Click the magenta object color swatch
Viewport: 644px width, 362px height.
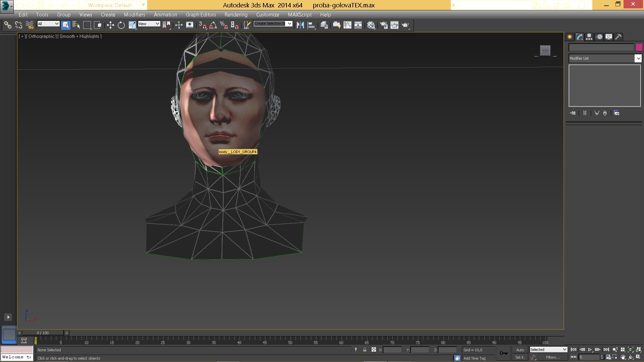(x=639, y=48)
